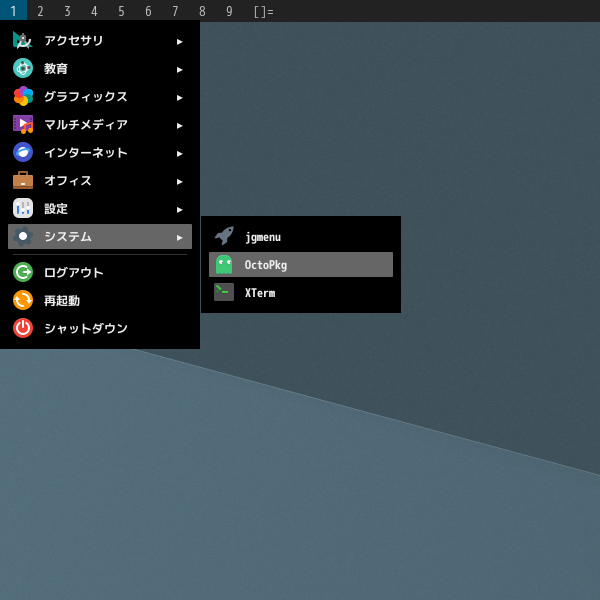This screenshot has width=600, height=600.
Task: Launch XTerm from the System submenu
Action: [301, 292]
